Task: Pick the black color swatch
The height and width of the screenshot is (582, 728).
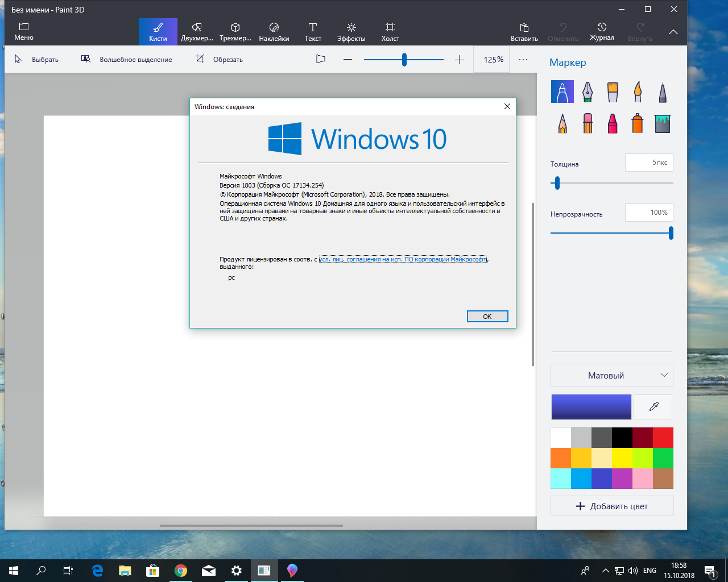Action: point(622,438)
